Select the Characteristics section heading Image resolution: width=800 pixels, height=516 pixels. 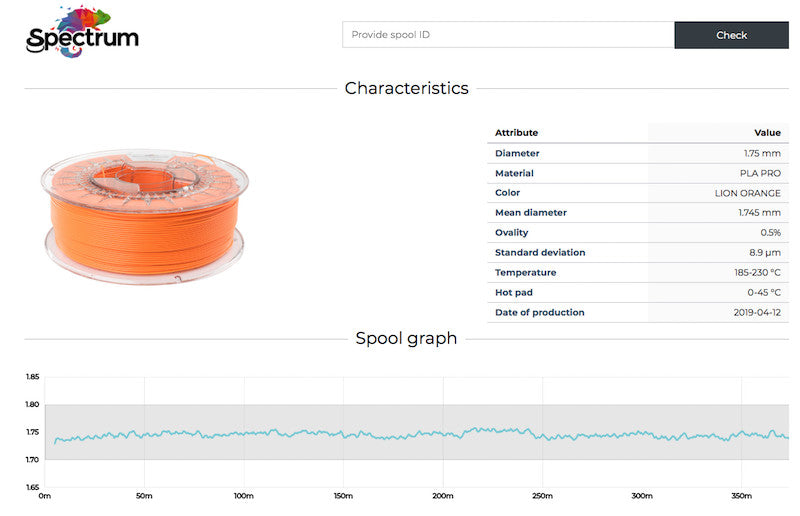[x=406, y=88]
